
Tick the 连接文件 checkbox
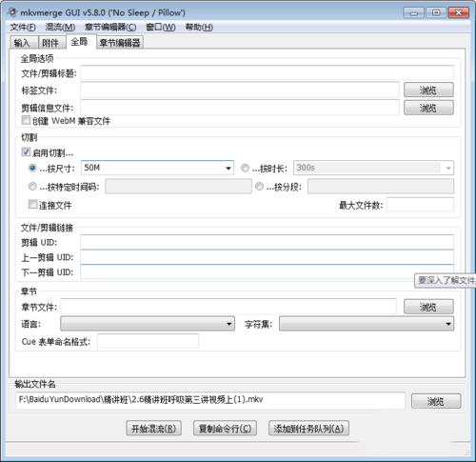(x=32, y=204)
